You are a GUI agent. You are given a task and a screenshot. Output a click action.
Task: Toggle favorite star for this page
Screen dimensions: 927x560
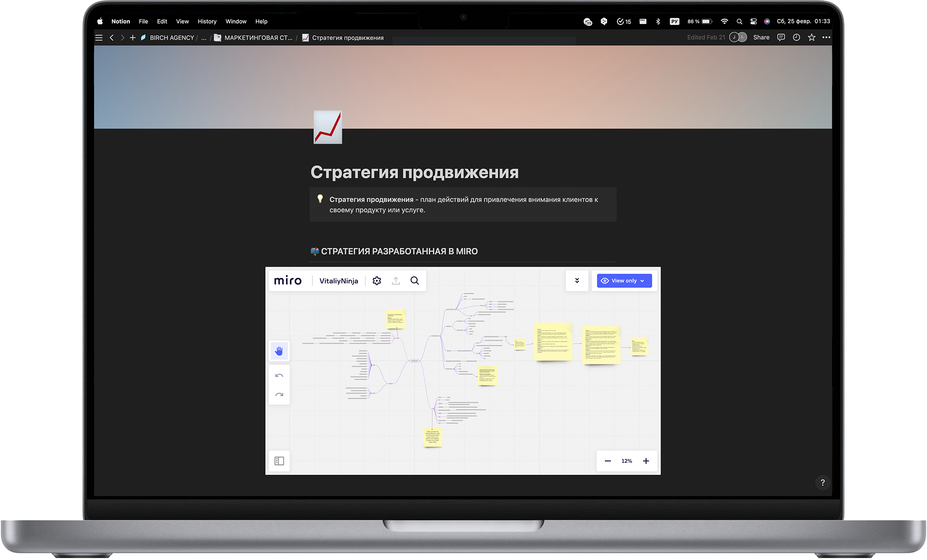(812, 38)
